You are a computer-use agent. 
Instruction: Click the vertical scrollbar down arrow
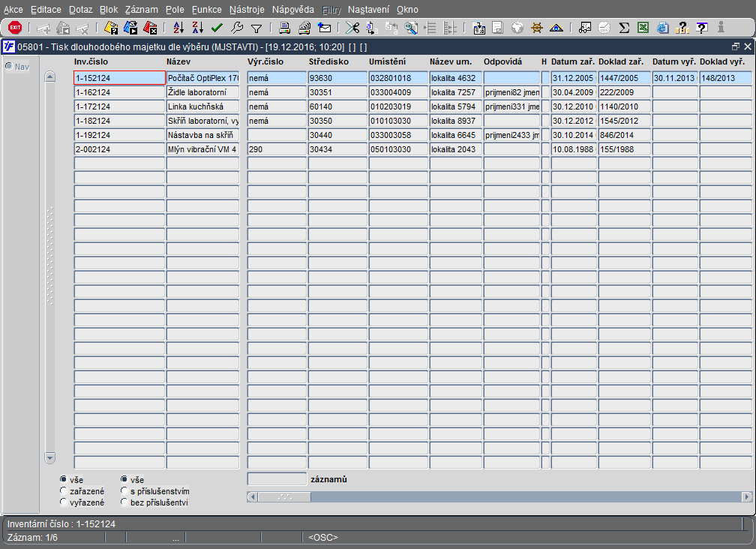49,457
